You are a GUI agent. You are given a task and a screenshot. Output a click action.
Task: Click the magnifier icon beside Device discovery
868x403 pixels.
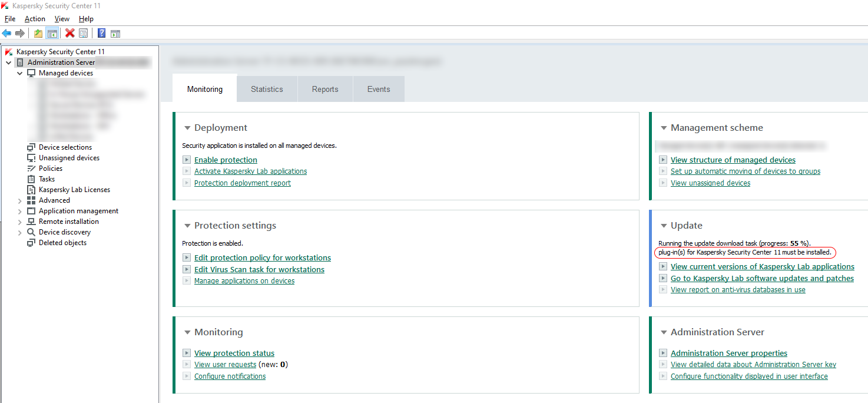(x=31, y=232)
